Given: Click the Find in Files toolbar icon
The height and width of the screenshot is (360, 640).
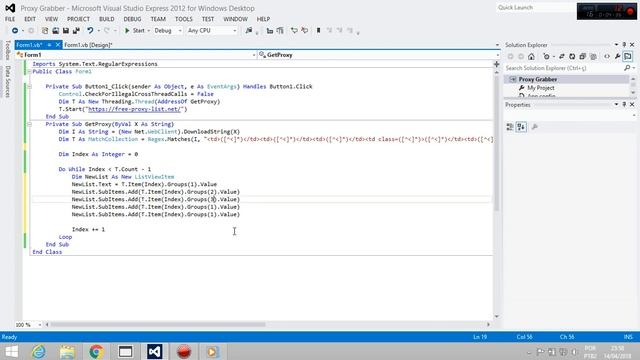Looking at the screenshot, I should point(249,31).
